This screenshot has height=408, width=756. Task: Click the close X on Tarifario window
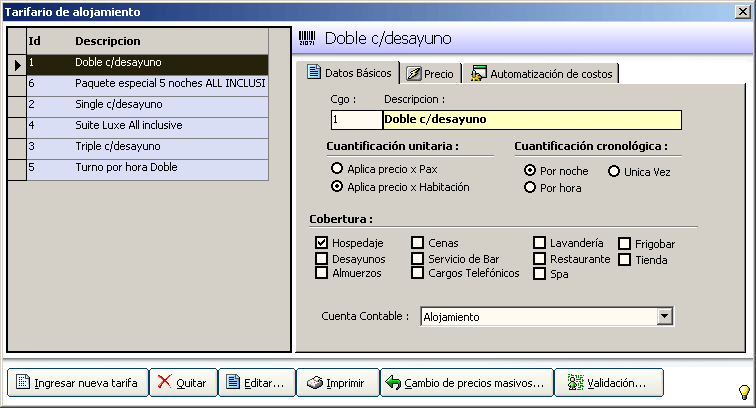pyautogui.click(x=742, y=12)
